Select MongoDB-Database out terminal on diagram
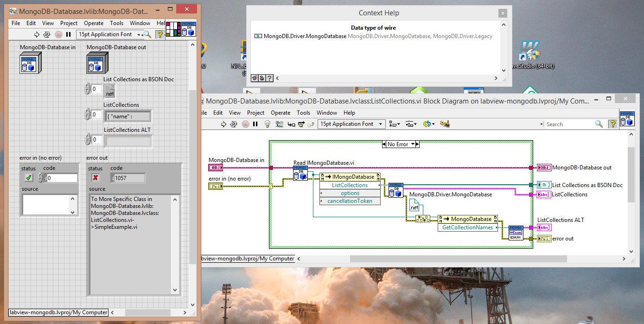This screenshot has width=644, height=324. (x=543, y=168)
